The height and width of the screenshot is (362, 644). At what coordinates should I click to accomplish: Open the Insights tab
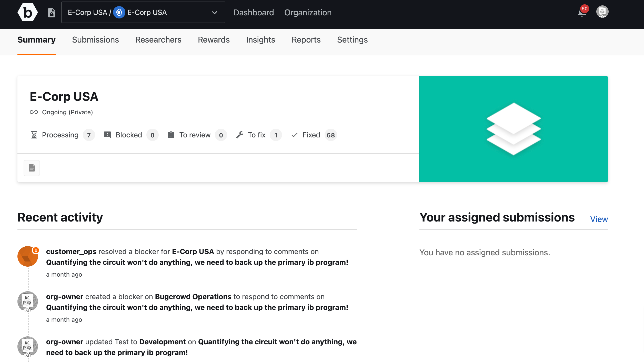260,40
